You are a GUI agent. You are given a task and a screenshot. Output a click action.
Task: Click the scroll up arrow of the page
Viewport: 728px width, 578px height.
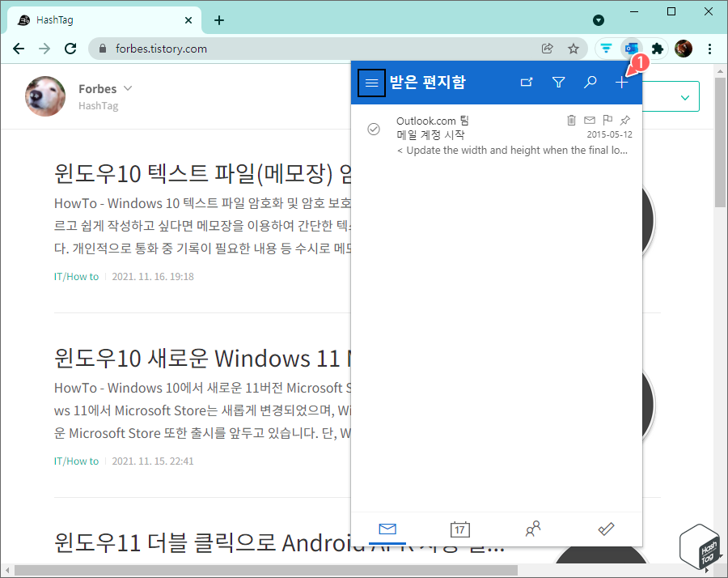[x=720, y=72]
